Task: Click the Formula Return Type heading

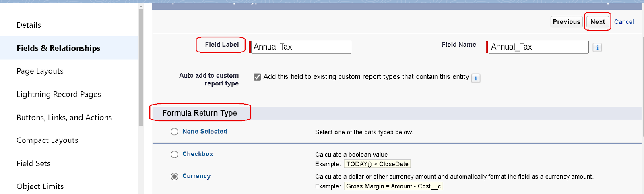Action: coord(200,113)
